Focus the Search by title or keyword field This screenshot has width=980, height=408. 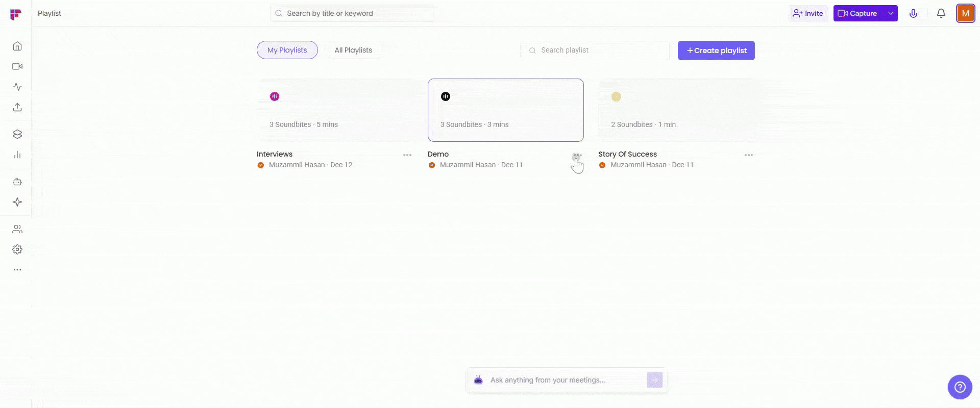[x=352, y=13]
